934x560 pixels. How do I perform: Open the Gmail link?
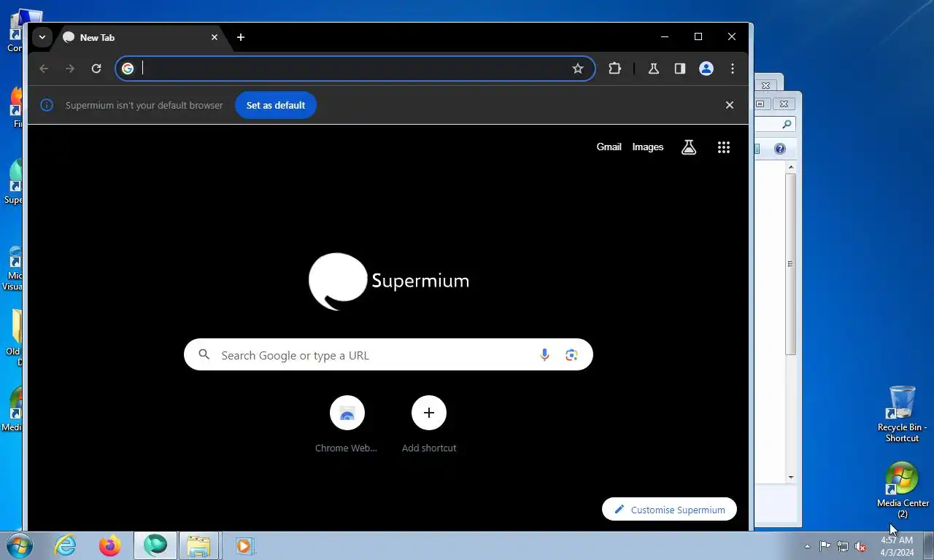tap(609, 147)
